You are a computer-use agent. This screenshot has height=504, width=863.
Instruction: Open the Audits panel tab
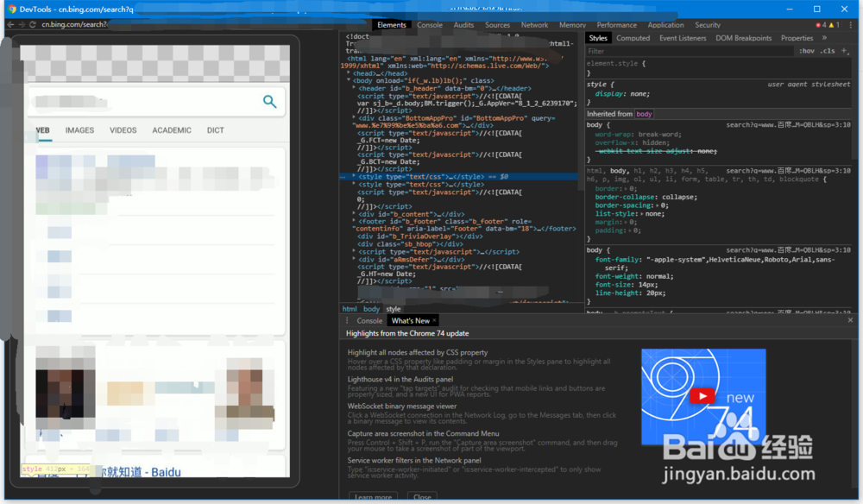pyautogui.click(x=463, y=25)
